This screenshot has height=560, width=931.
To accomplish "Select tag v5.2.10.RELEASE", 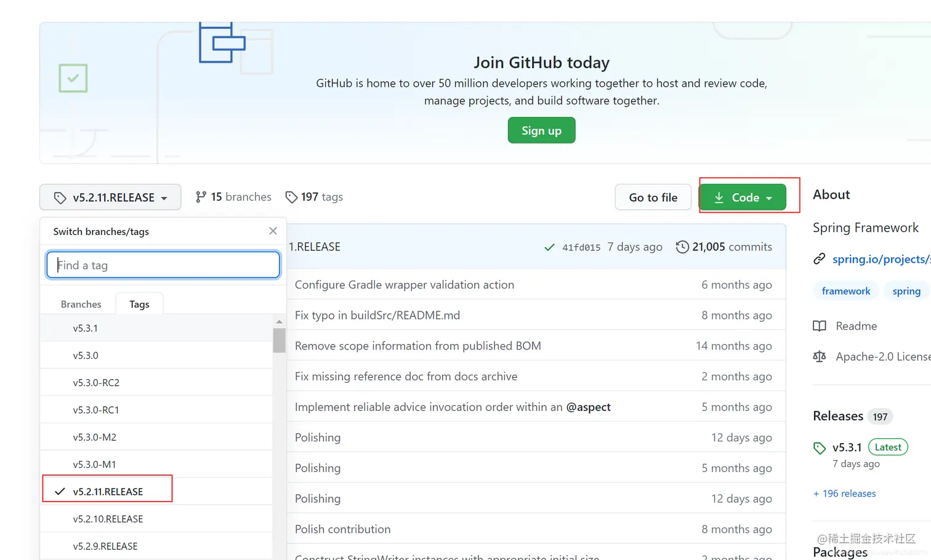I will click(156, 519).
